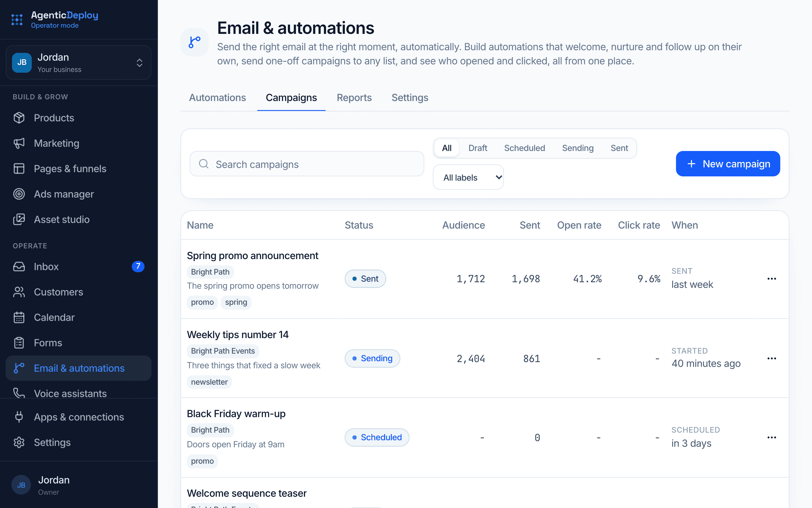This screenshot has width=812, height=508.
Task: Create a New campaign
Action: click(728, 164)
